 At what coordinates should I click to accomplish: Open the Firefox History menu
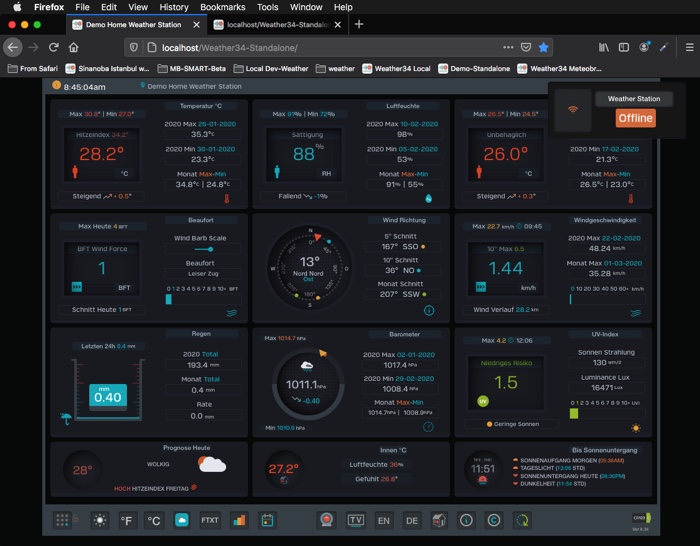coord(174,7)
